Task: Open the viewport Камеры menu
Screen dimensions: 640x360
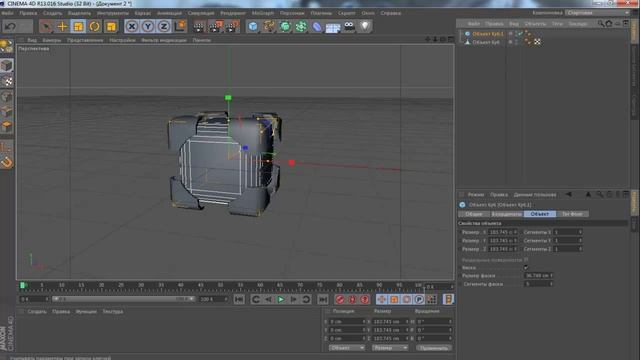Action: click(52, 40)
